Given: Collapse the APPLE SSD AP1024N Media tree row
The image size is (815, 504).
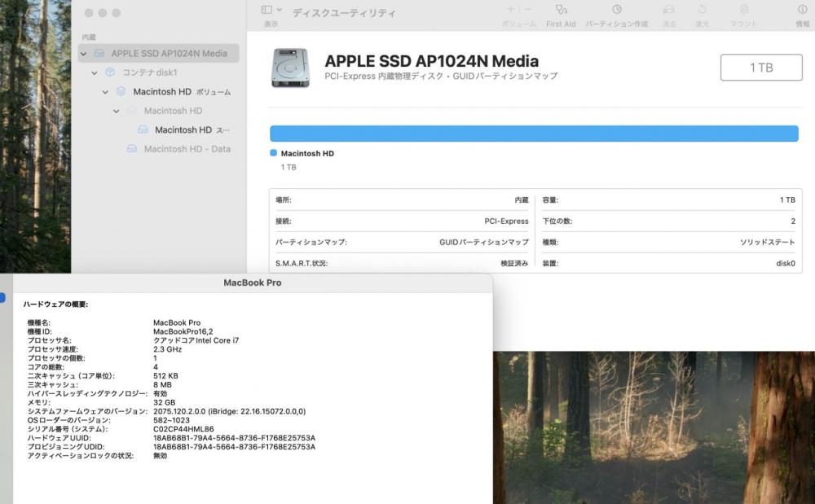Looking at the screenshot, I should pyautogui.click(x=84, y=54).
